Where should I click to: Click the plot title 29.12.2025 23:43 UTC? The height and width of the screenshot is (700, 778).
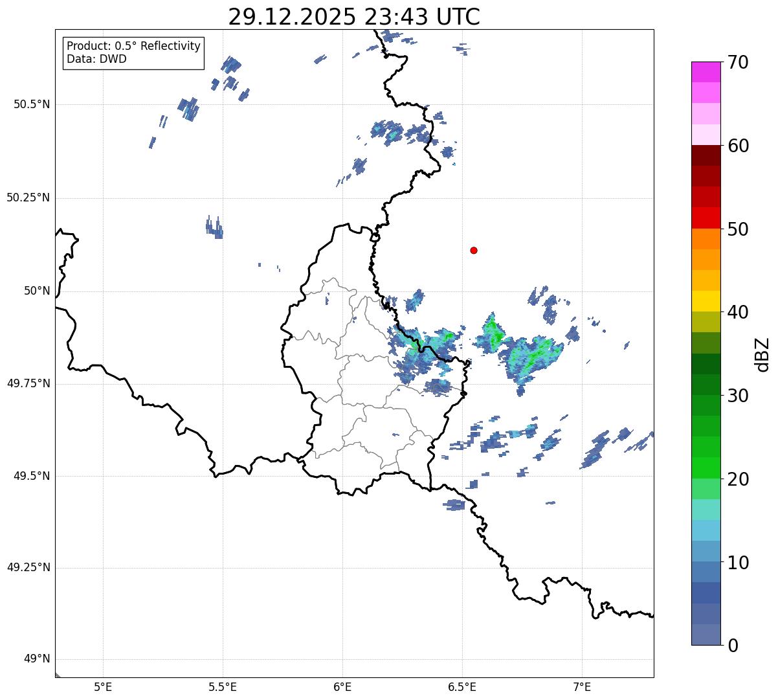click(x=354, y=17)
